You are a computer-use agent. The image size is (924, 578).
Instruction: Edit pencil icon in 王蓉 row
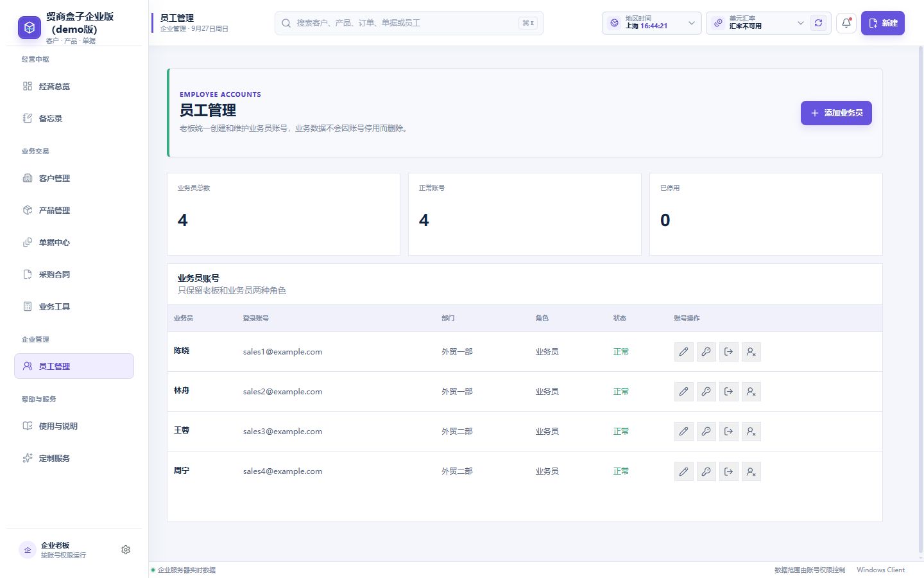point(684,432)
